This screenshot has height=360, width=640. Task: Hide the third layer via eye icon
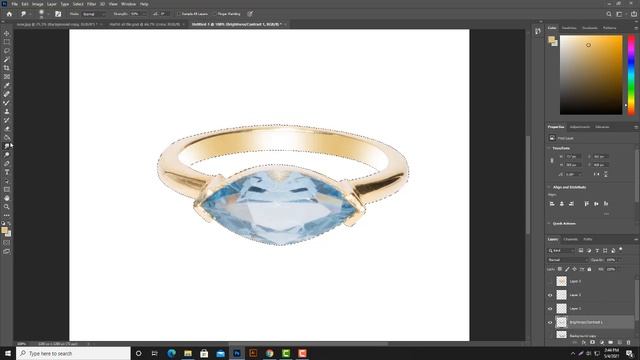click(x=550, y=309)
